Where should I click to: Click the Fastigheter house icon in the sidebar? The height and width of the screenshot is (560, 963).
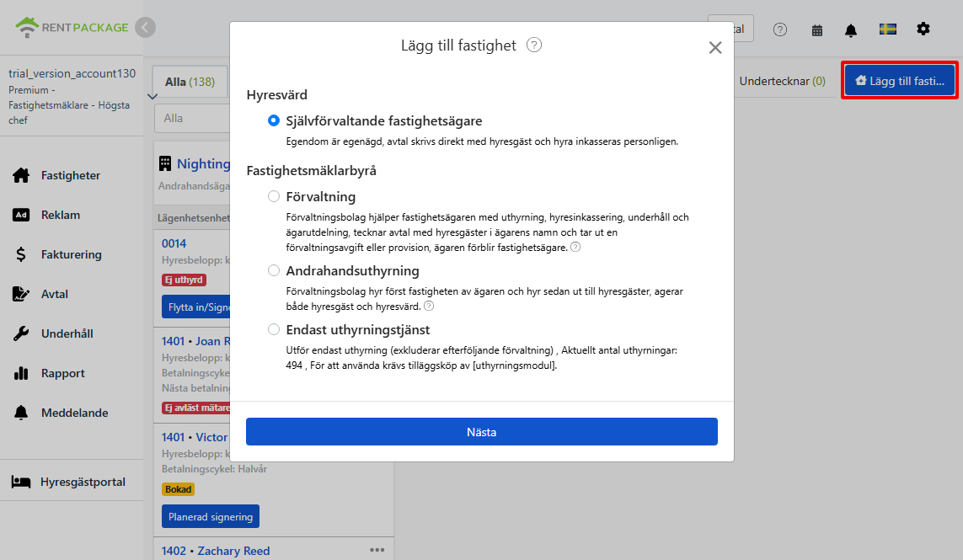click(21, 176)
